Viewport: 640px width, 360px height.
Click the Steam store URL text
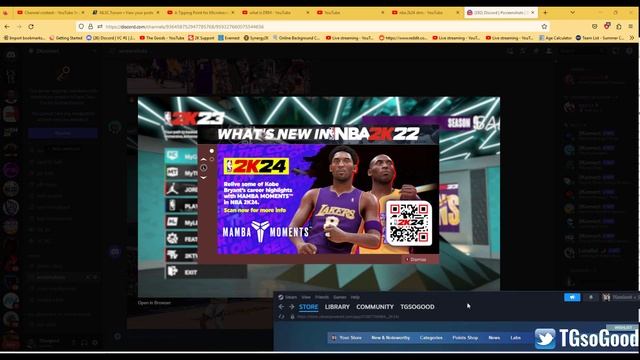pos(348,317)
